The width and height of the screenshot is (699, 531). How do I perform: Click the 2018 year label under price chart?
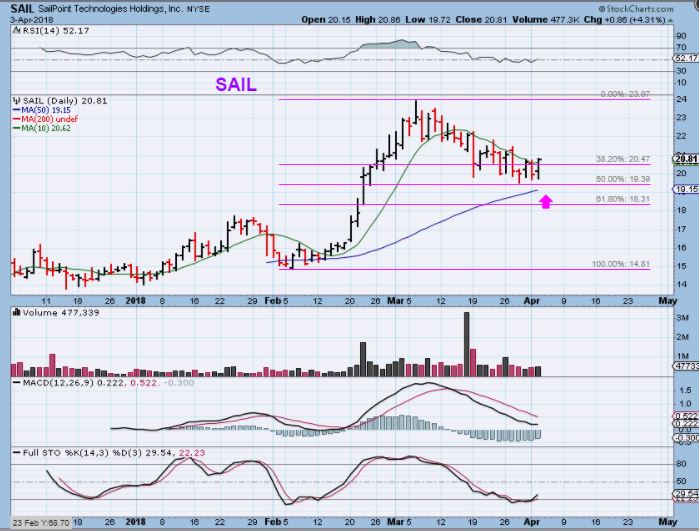pos(136,301)
